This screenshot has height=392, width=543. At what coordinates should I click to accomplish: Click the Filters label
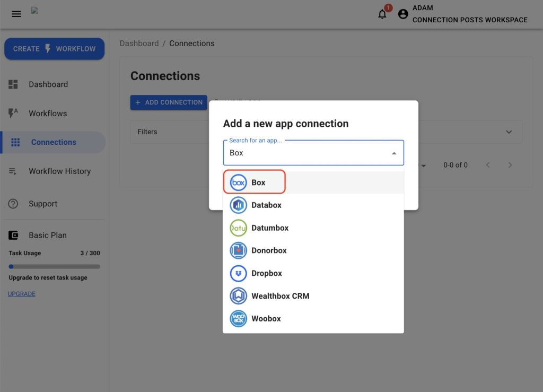pyautogui.click(x=147, y=132)
